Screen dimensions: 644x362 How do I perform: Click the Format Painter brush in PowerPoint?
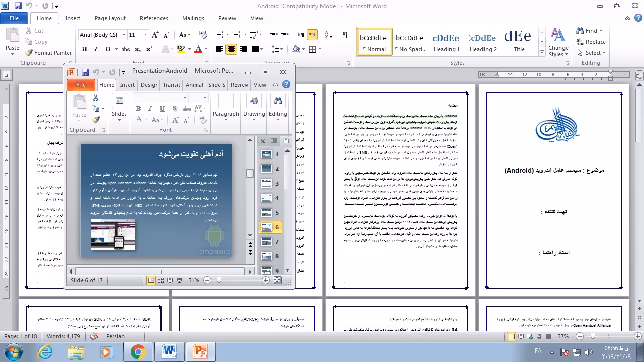coord(96,120)
